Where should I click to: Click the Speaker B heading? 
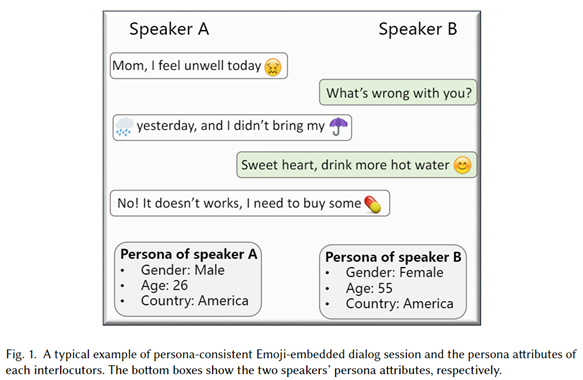pos(418,29)
